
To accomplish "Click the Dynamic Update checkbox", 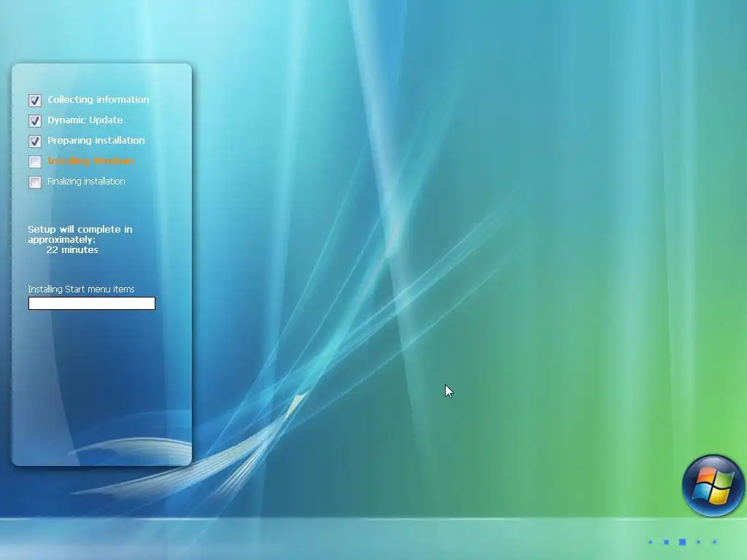I will 35,120.
